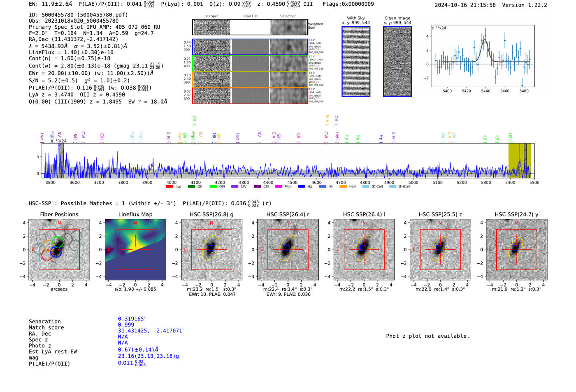Click the Obs: 20231018v020 line

point(74,21)
